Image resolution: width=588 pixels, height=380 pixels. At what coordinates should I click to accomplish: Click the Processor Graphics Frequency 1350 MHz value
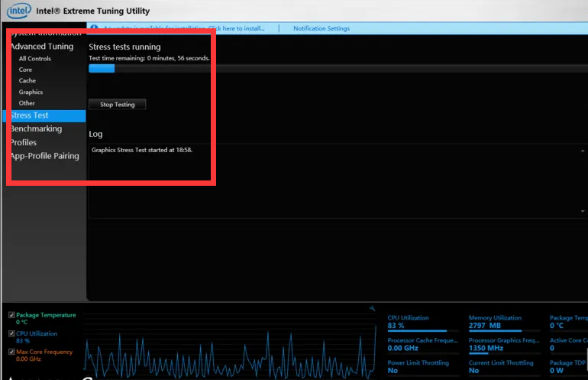pyautogui.click(x=486, y=348)
